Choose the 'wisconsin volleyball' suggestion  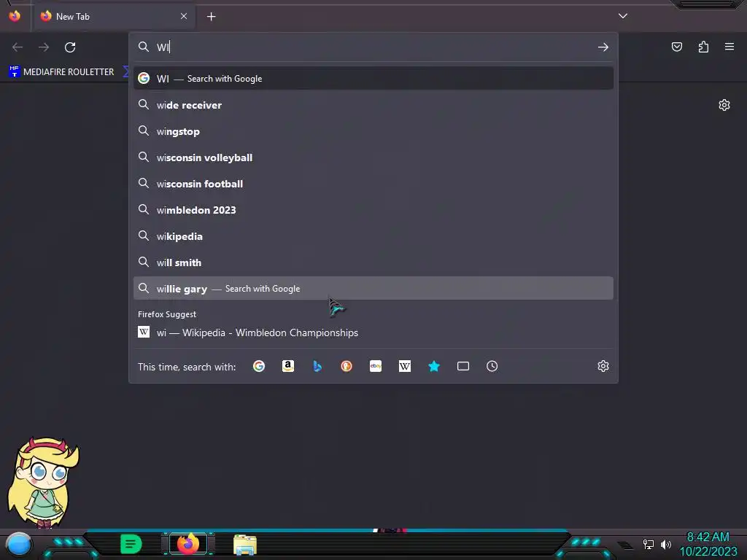click(x=373, y=157)
